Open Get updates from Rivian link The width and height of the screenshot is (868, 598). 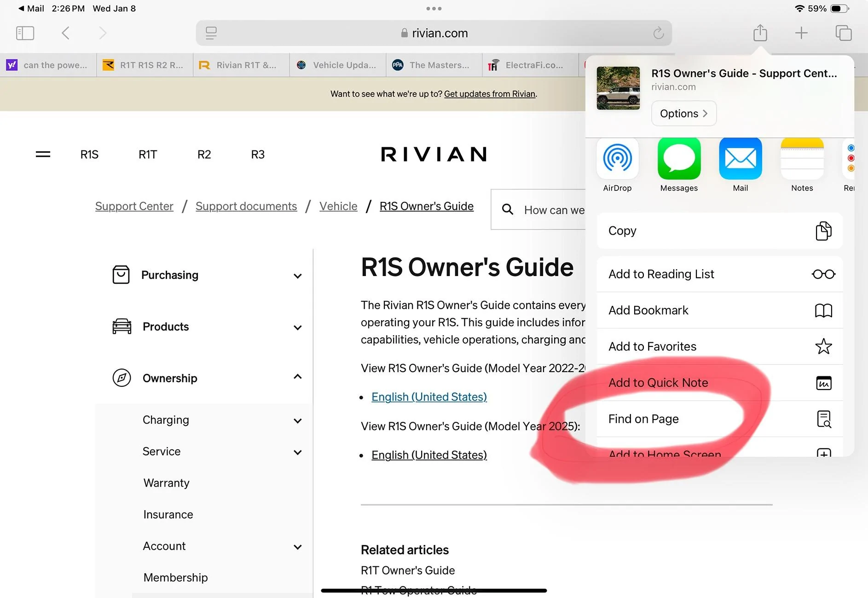[490, 94]
